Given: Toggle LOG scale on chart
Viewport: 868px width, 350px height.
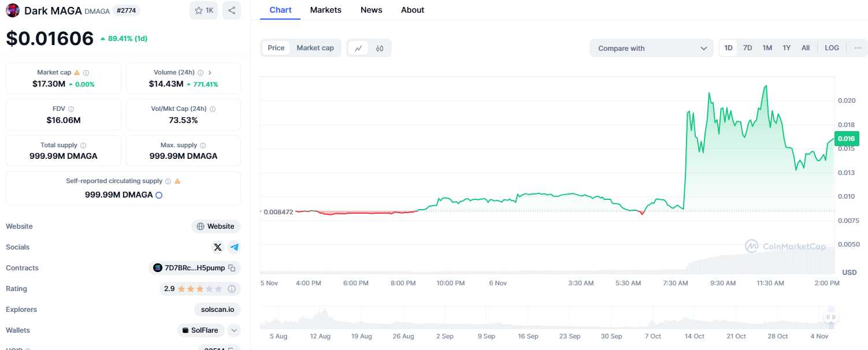Looking at the screenshot, I should tap(832, 48).
